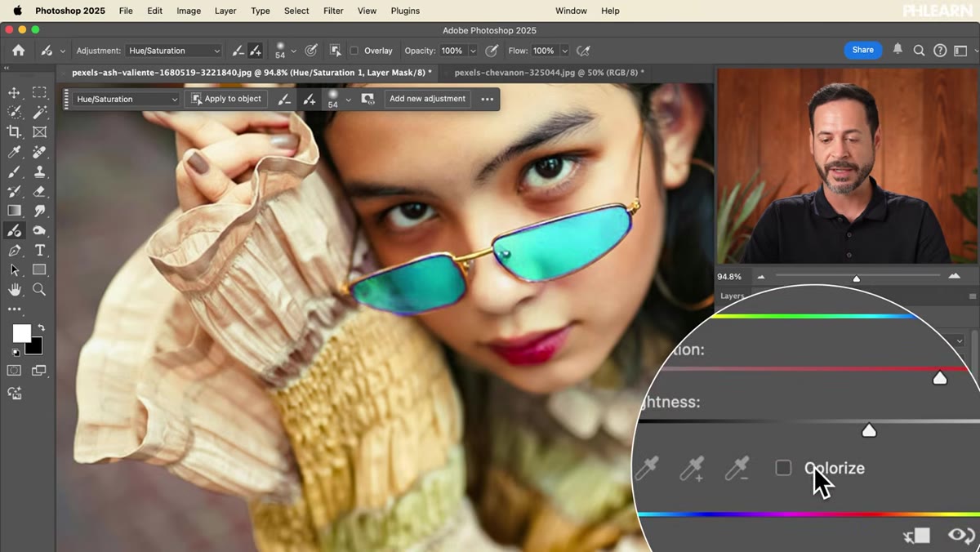980x552 pixels.
Task: Select the Magic Wand tool
Action: (39, 112)
